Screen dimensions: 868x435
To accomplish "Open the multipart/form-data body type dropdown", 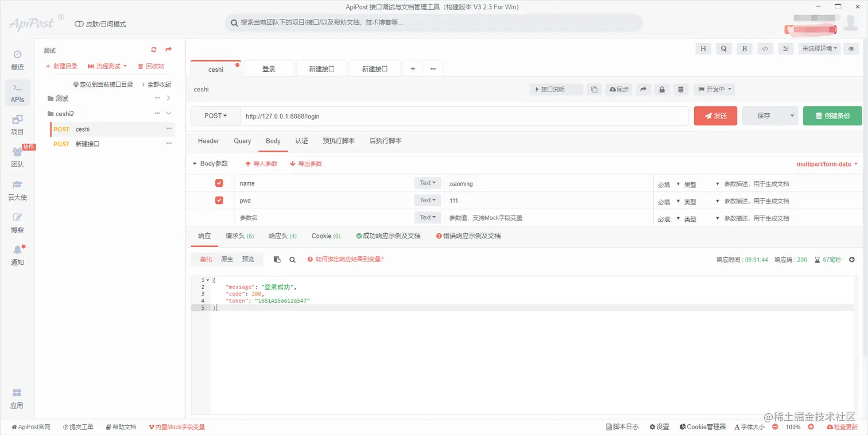I will click(827, 164).
